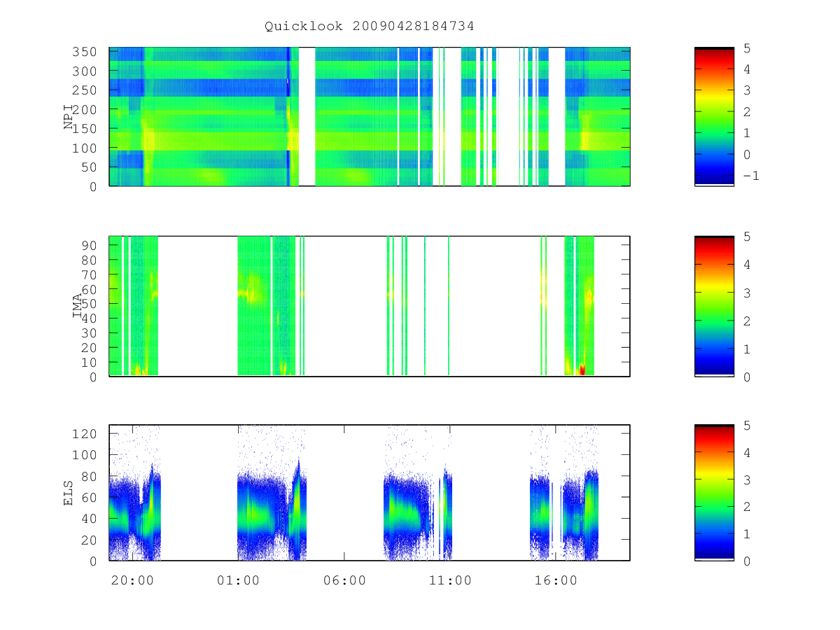Click the 06:00 time axis label
The image size is (840, 630).
point(344,580)
